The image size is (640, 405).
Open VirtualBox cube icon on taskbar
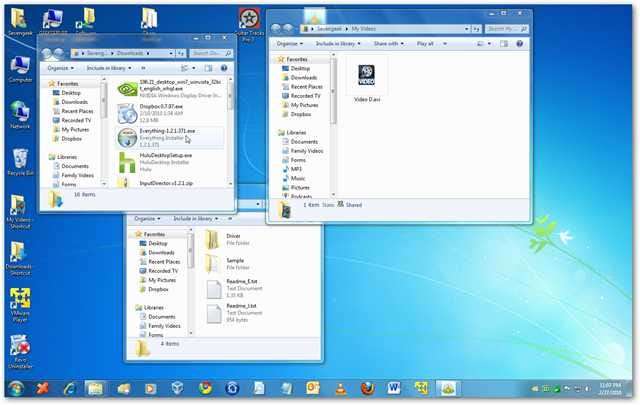tap(178, 388)
